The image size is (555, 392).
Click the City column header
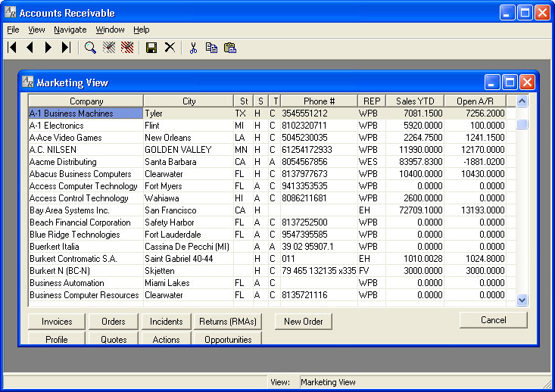coord(189,101)
